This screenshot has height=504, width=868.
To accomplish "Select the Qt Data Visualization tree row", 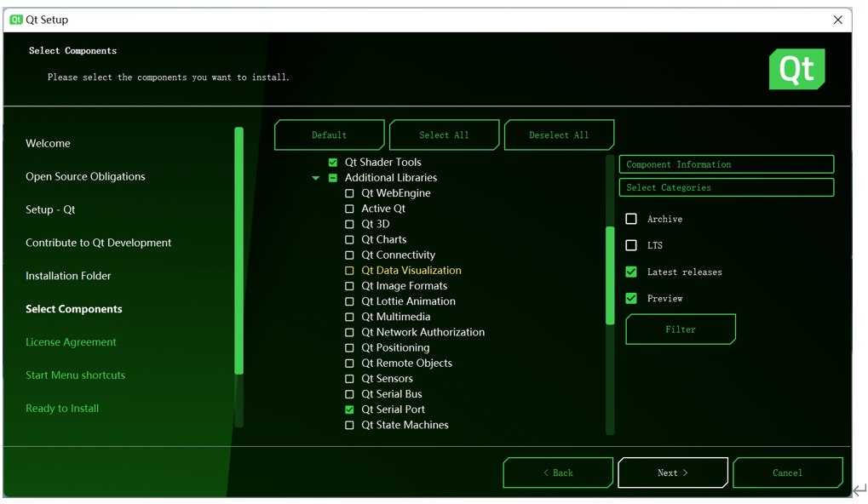I will tap(411, 271).
